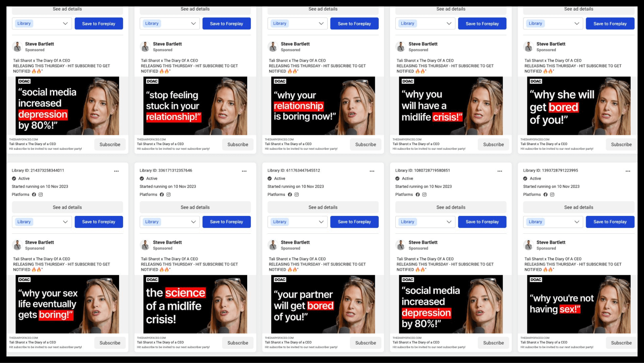Save ad 611763447645512 to Foreplay
The width and height of the screenshot is (644, 363).
tap(355, 222)
